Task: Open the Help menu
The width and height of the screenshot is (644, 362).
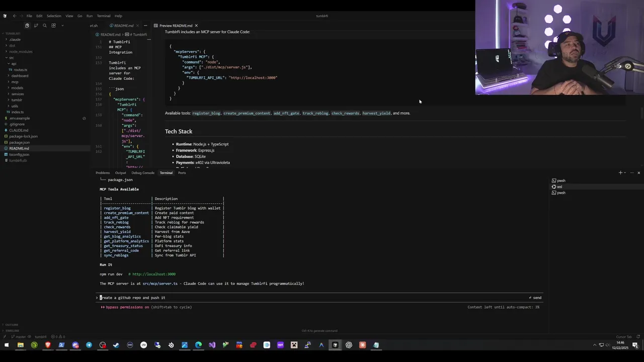Action: 118,16
